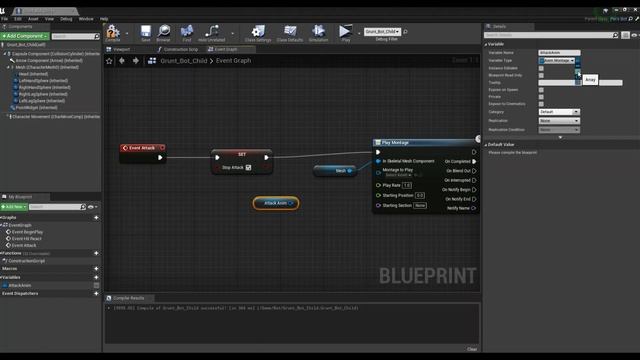Open the Edit menu
This screenshot has width=640, height=360.
tap(18, 19)
